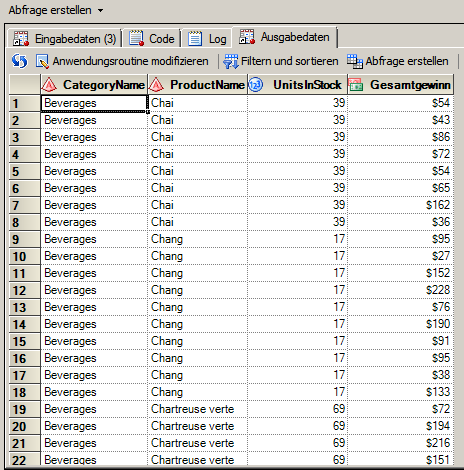Screen dimensions: 464x470
Task: Switch to the Eingabedaten (3) tab
Action: [65, 39]
